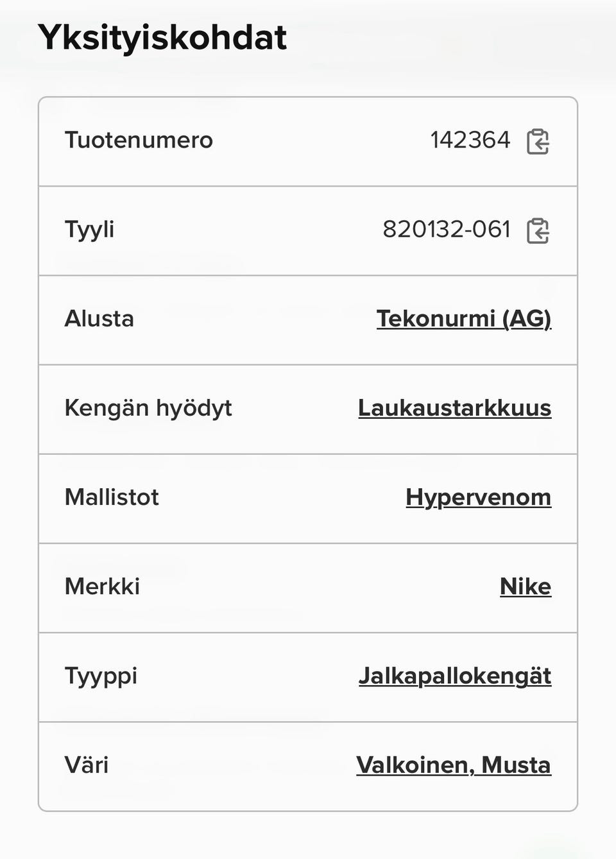616x859 pixels.
Task: Click the Kengän hyödyt row label
Action: point(148,408)
